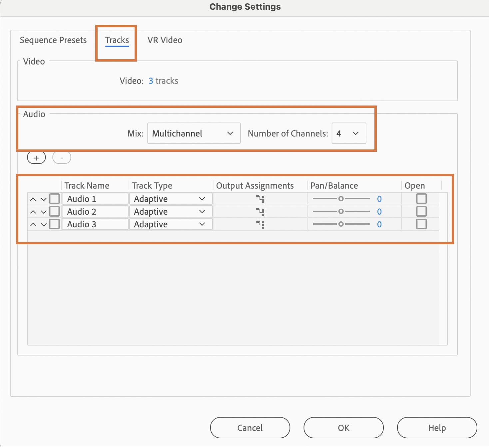Image resolution: width=489 pixels, height=448 pixels.
Task: Click the add audio track plus button
Action: tap(36, 158)
